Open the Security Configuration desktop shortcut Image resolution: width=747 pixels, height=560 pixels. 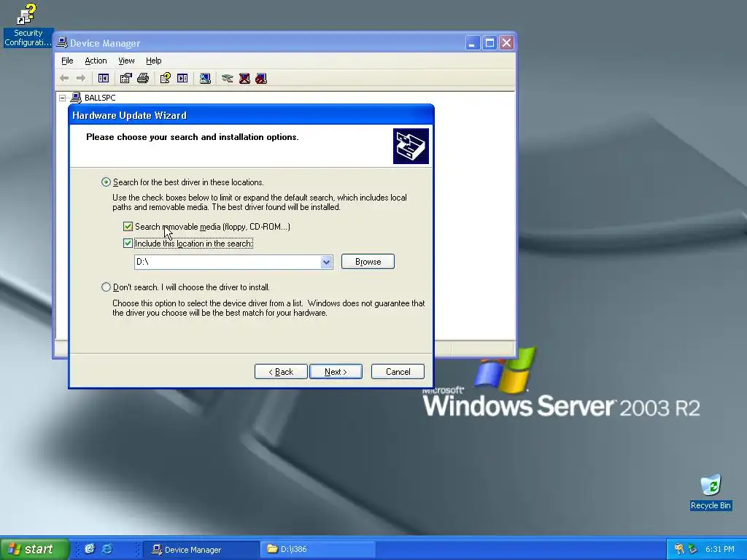(x=28, y=25)
